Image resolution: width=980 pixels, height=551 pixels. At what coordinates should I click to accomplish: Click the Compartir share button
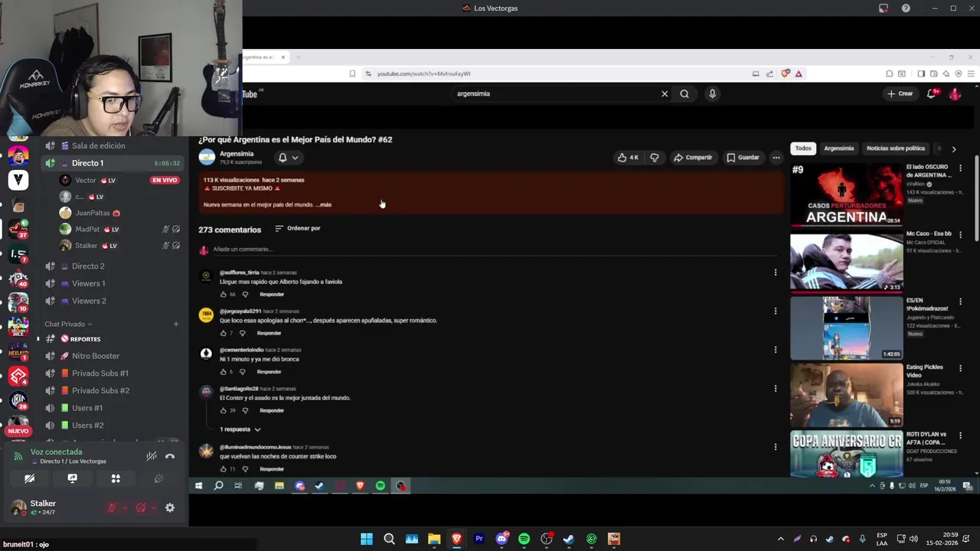(693, 158)
